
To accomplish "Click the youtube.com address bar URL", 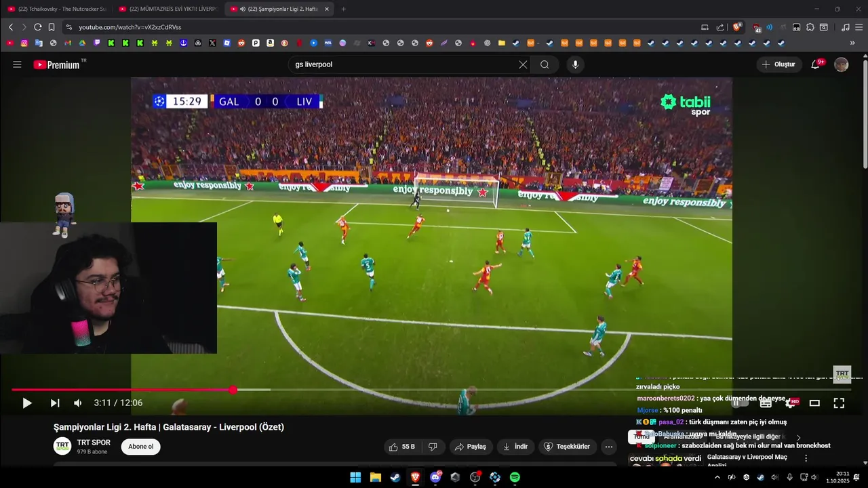I will 130,27.
